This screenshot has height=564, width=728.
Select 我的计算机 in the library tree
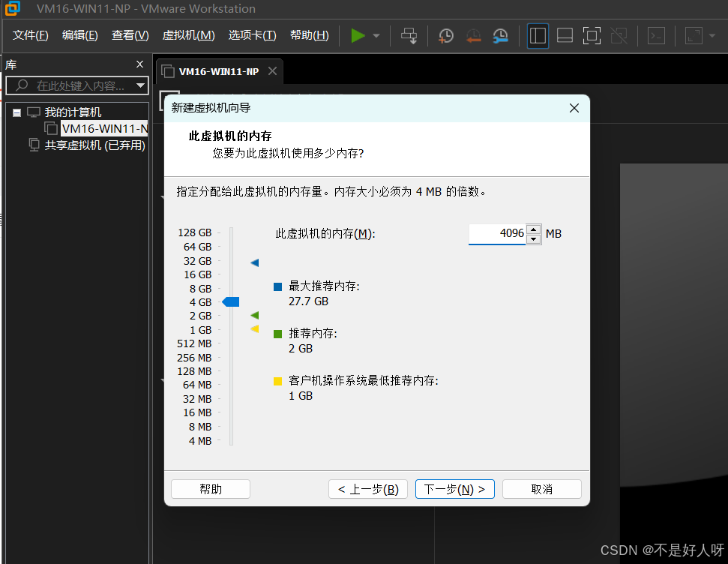[x=73, y=112]
